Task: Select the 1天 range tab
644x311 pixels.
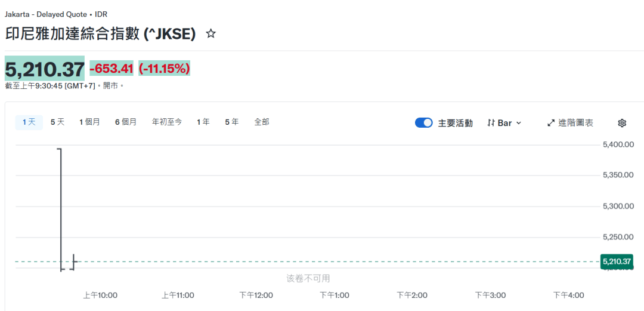Action: (29, 122)
